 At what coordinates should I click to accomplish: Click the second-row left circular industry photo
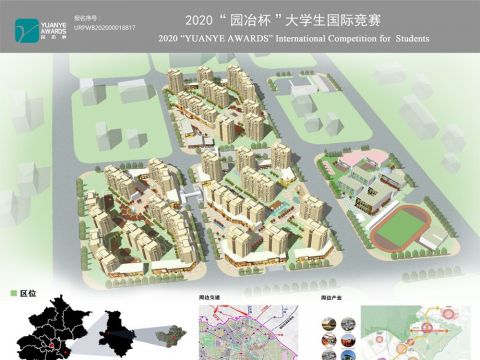(329, 340)
